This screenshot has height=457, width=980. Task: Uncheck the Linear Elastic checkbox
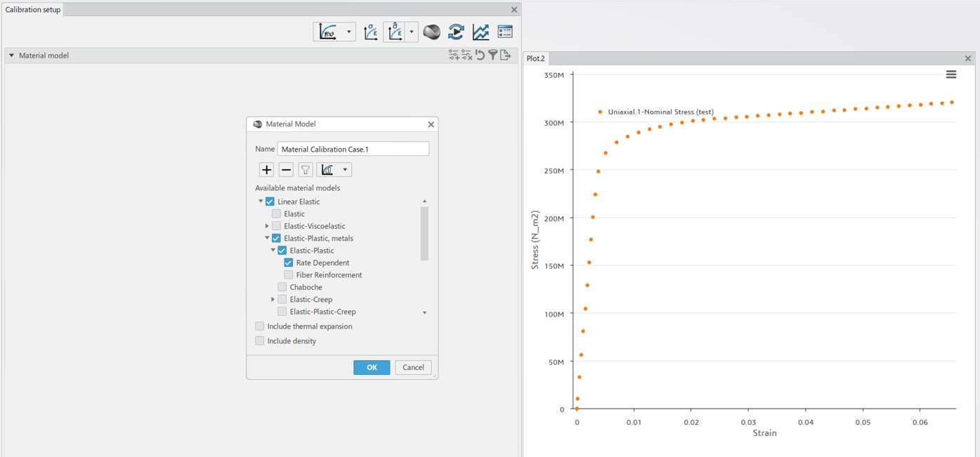pos(270,201)
